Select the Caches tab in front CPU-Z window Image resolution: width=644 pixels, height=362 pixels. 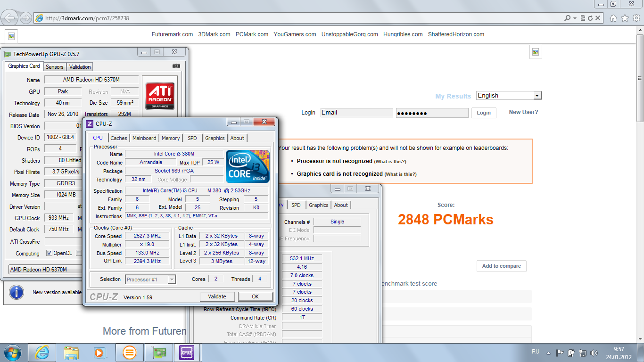[x=119, y=138]
